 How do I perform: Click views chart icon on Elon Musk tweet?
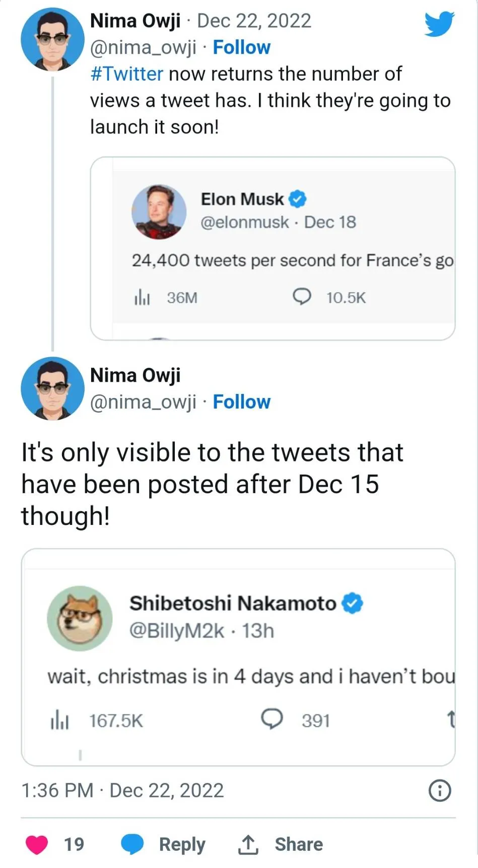pyautogui.click(x=142, y=298)
